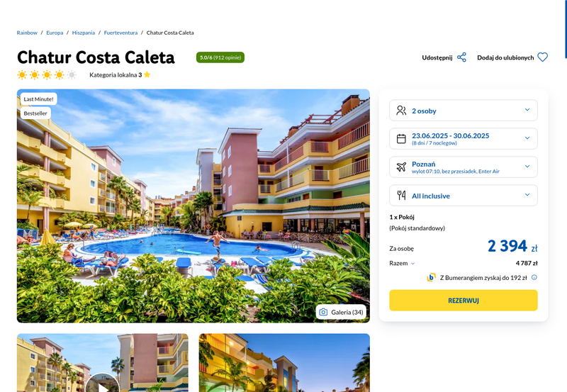567x392 pixels.
Task: Click the camera icon in the Galeria button
Action: [323, 312]
